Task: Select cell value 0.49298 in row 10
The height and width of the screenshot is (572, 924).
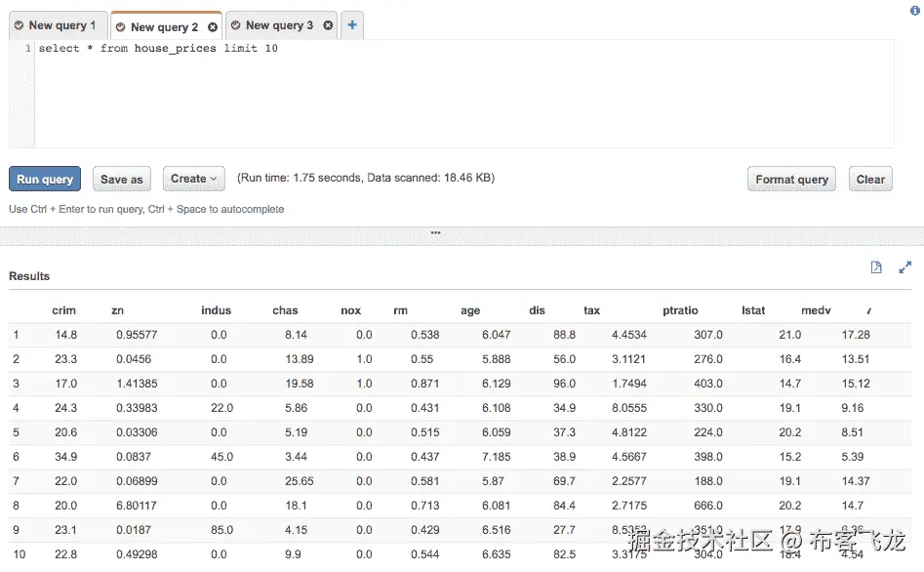Action: (x=137, y=554)
